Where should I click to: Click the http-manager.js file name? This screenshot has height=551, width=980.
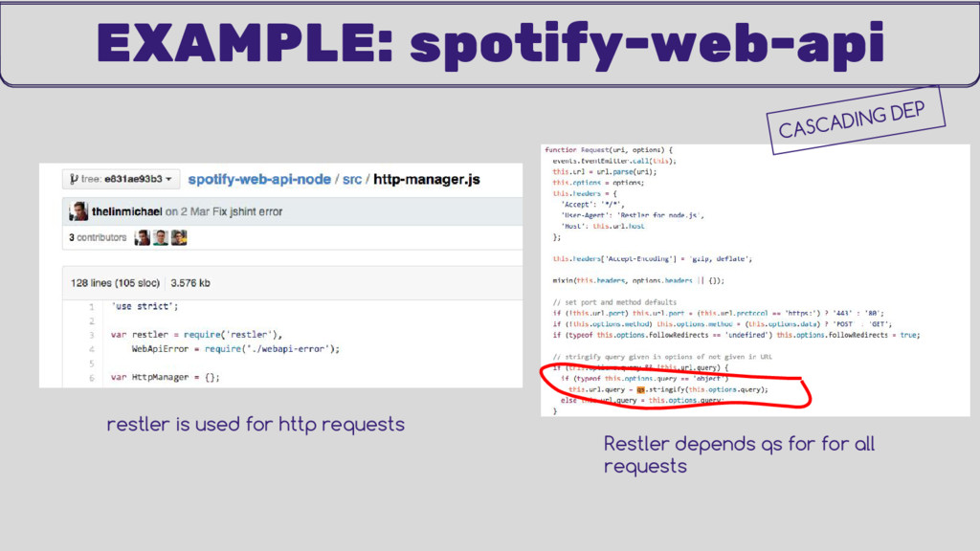click(x=427, y=179)
